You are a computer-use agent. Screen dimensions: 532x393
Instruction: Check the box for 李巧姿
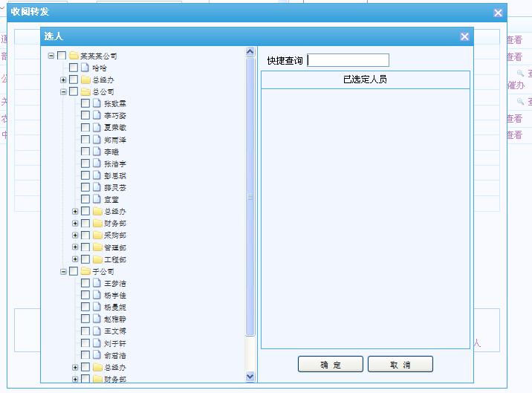click(85, 116)
